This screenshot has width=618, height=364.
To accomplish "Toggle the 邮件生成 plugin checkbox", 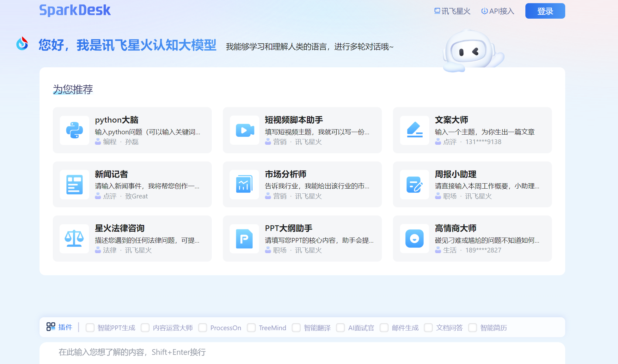I will point(384,328).
